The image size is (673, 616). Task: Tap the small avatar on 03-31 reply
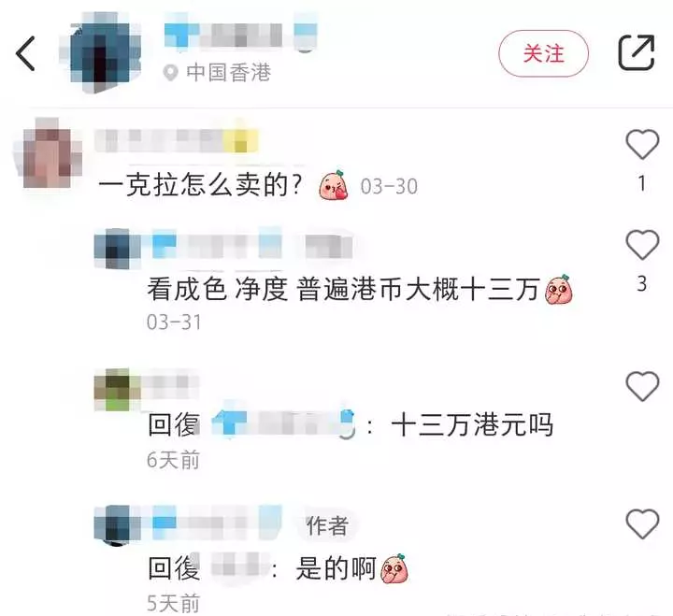(117, 249)
